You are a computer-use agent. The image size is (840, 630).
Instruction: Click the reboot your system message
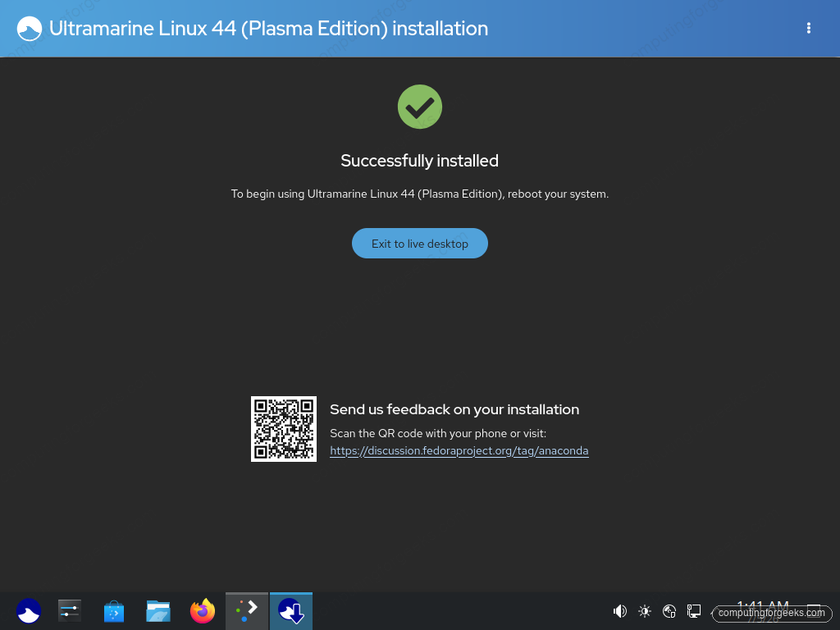tap(419, 194)
